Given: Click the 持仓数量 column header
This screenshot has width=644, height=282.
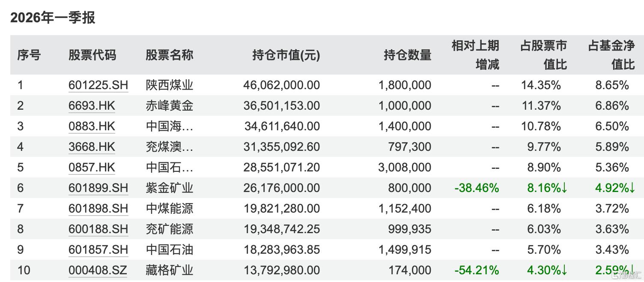Looking at the screenshot, I should click(x=407, y=55).
